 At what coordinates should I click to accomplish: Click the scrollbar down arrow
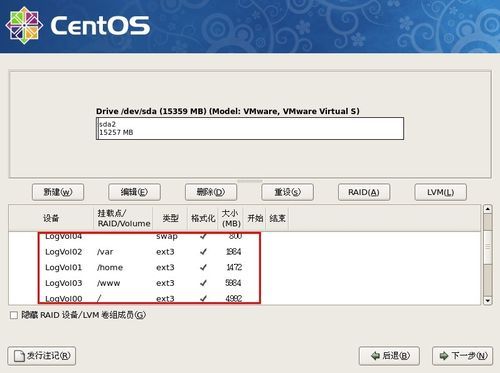click(x=488, y=300)
